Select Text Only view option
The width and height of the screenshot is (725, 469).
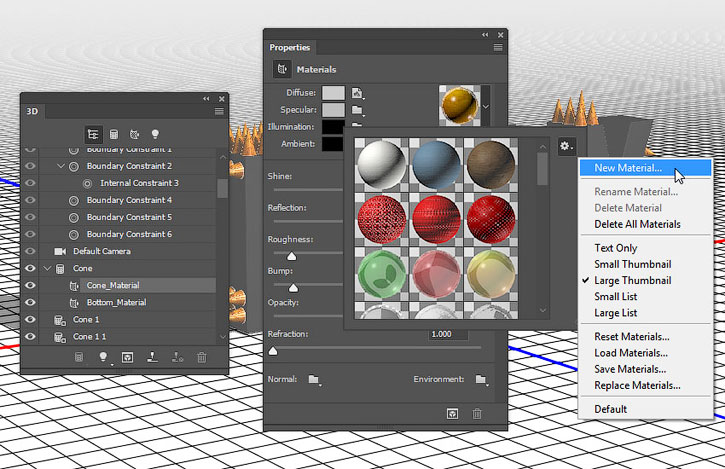(615, 248)
